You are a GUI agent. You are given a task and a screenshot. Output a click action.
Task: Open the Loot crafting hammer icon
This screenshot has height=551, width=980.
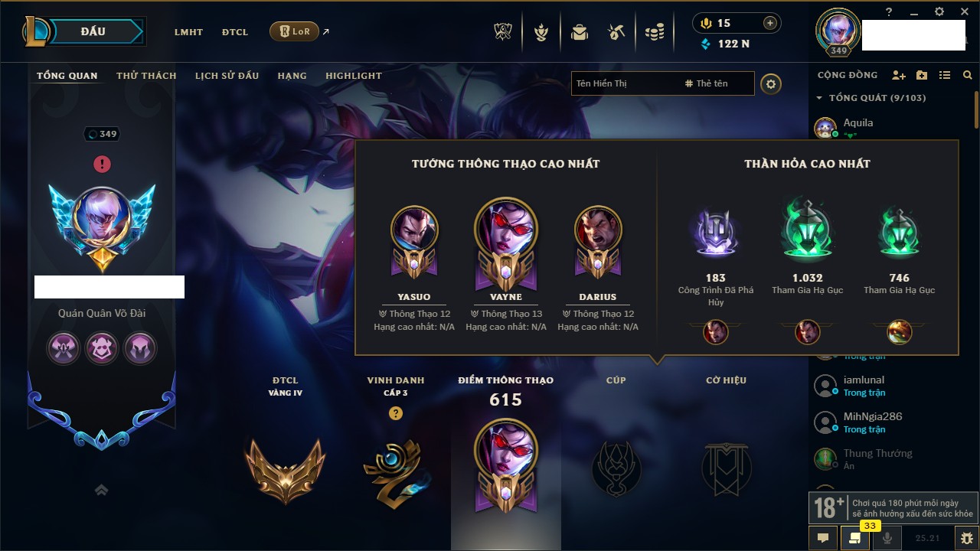tap(616, 32)
